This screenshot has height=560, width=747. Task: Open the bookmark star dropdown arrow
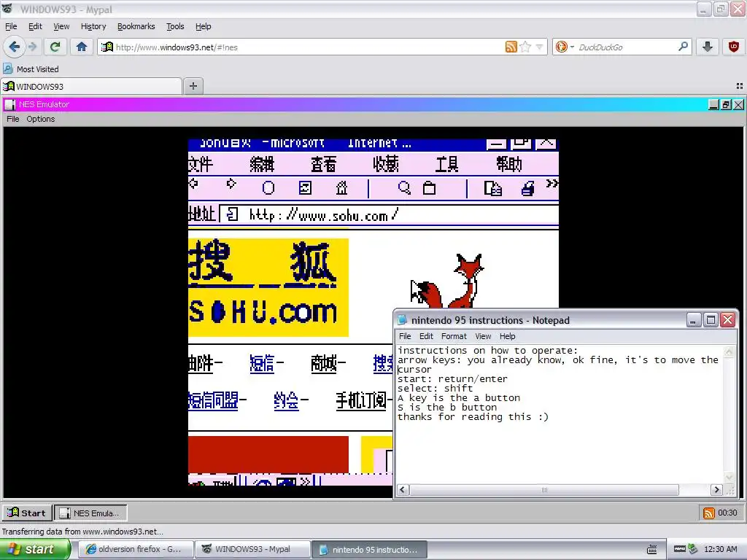pos(539,47)
